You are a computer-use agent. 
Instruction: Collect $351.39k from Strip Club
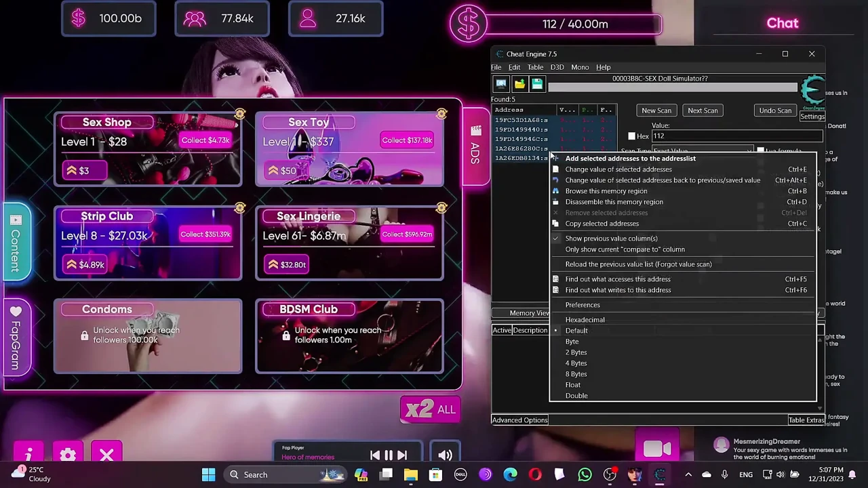[205, 235]
